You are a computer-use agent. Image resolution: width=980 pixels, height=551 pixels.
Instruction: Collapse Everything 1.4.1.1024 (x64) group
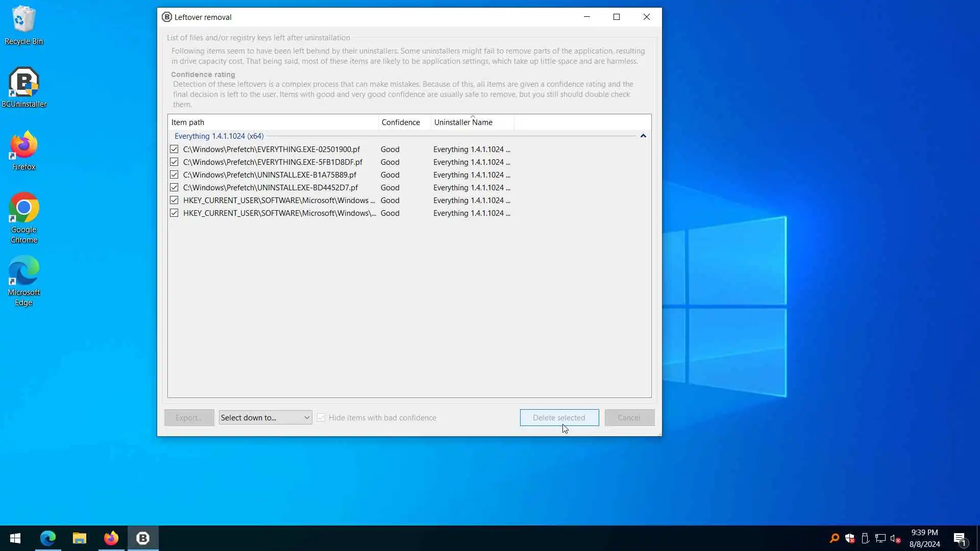click(x=643, y=136)
